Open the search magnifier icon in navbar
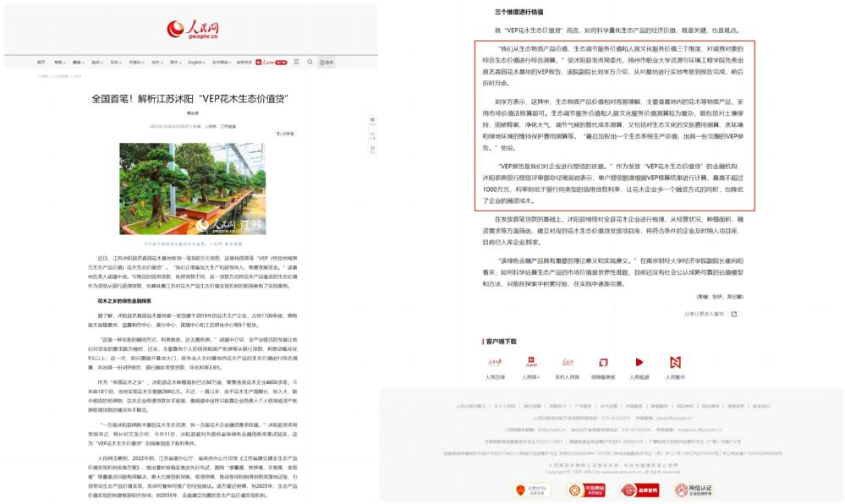 click(310, 62)
